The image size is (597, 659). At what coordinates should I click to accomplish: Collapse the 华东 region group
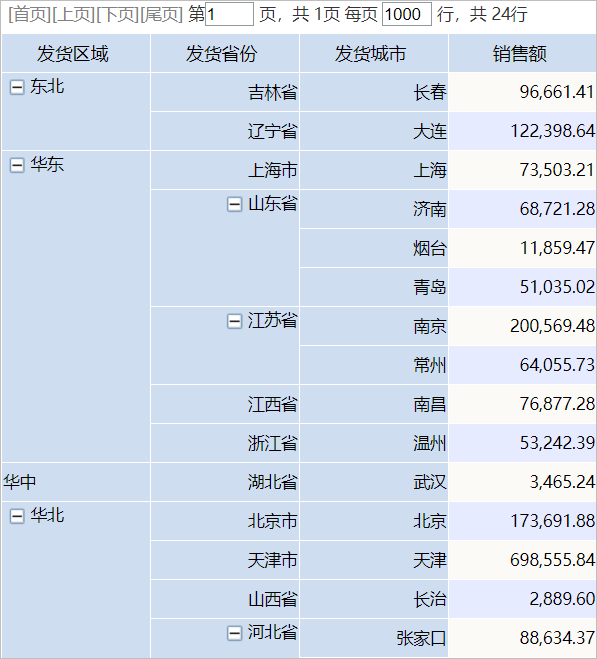17,165
